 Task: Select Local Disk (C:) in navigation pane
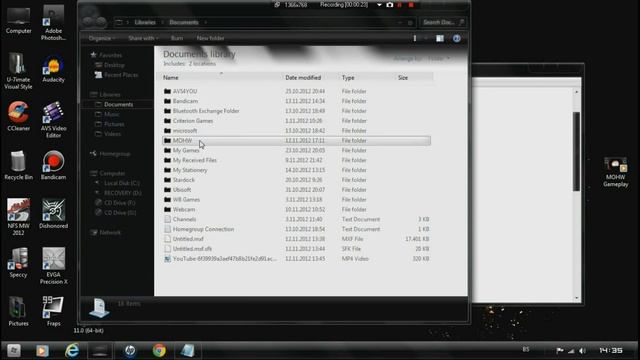(122, 183)
